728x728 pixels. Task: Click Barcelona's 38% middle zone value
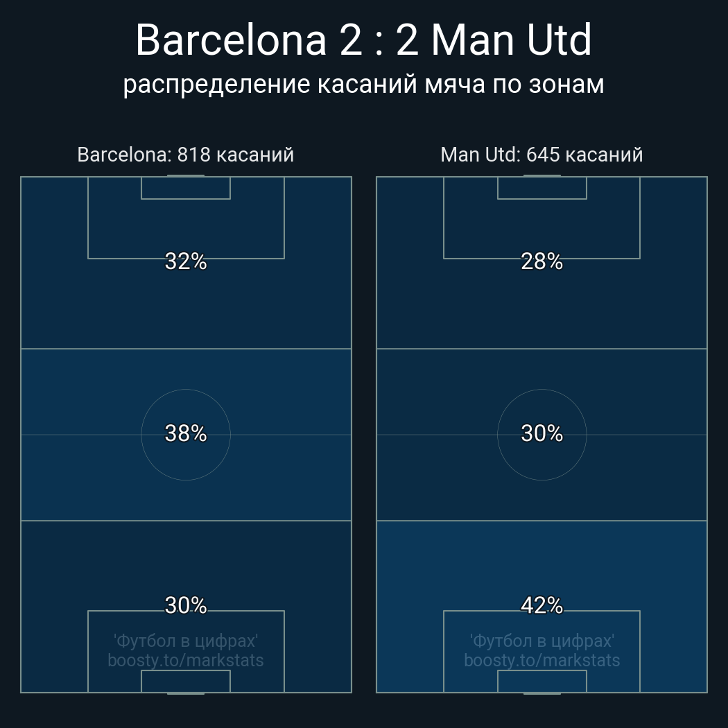[x=186, y=433]
